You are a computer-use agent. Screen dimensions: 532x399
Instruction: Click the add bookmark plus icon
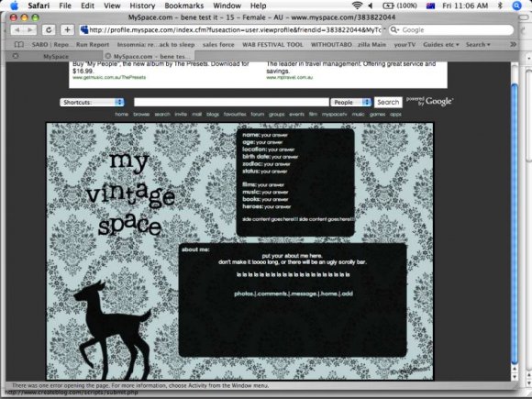(x=67, y=30)
